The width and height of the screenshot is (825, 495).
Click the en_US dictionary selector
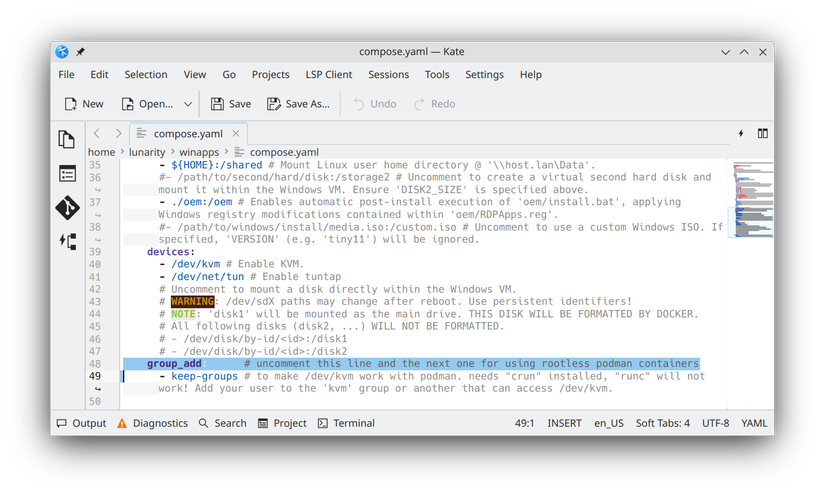609,423
